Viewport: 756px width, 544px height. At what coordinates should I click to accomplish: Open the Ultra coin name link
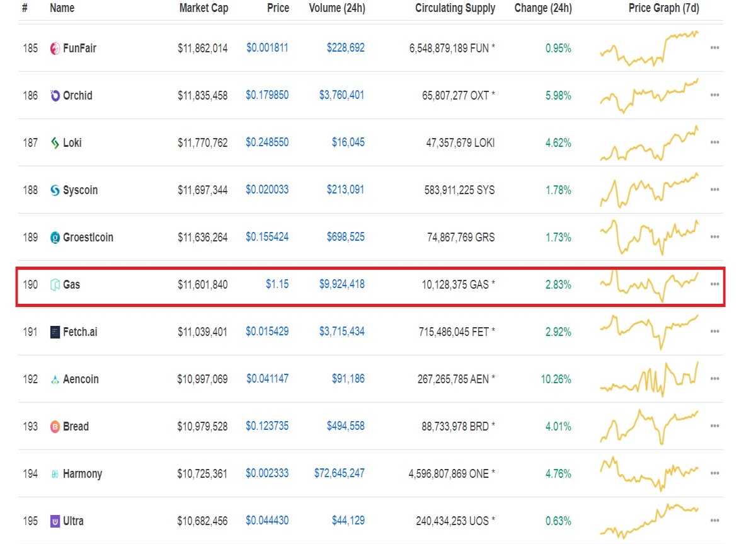click(x=73, y=521)
